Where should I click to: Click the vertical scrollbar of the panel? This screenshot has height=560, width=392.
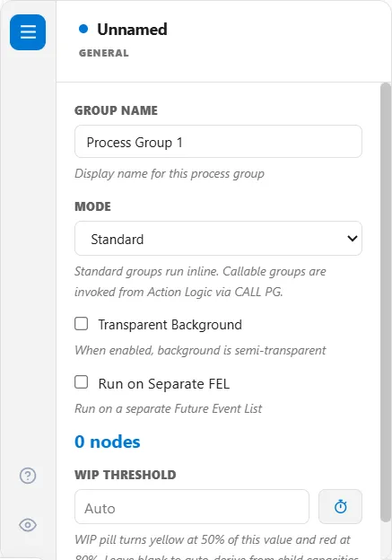coord(386,302)
